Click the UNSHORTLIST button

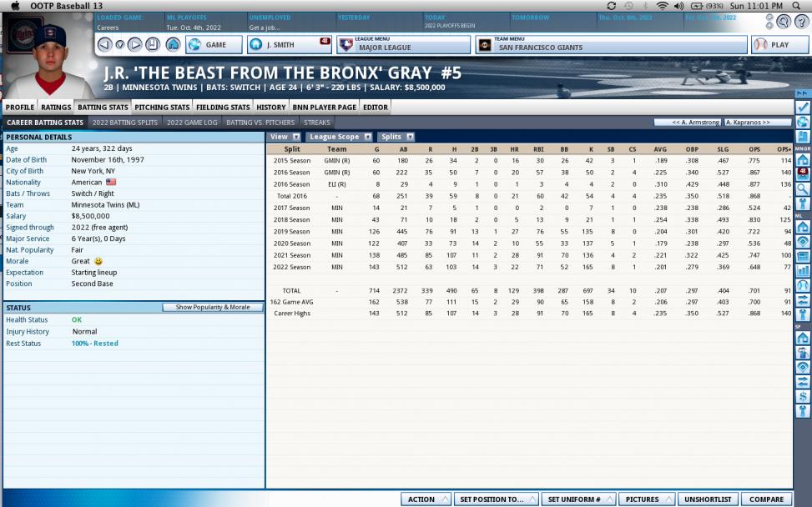708,499
